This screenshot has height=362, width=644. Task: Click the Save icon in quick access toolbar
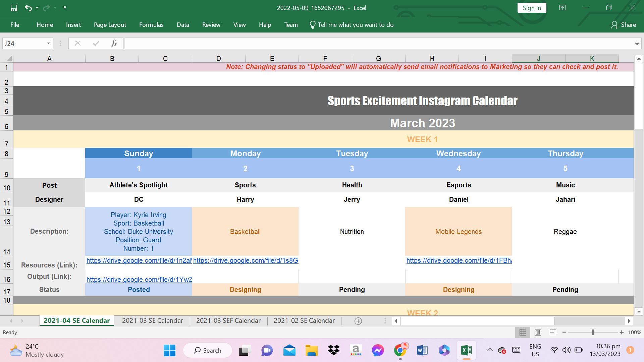tap(14, 8)
